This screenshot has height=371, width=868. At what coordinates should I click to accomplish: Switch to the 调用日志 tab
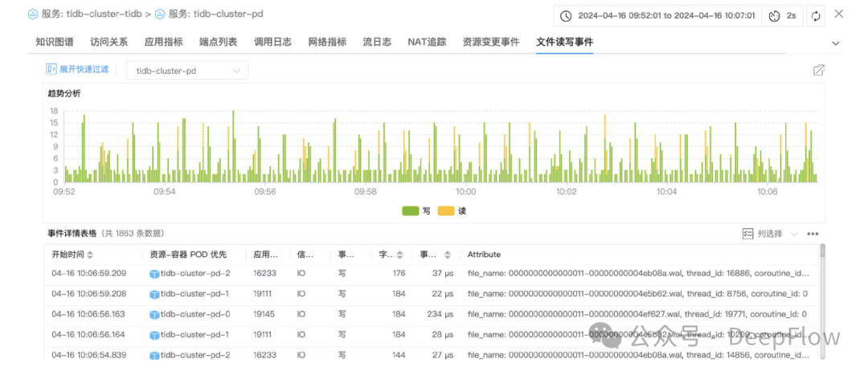pyautogui.click(x=273, y=42)
